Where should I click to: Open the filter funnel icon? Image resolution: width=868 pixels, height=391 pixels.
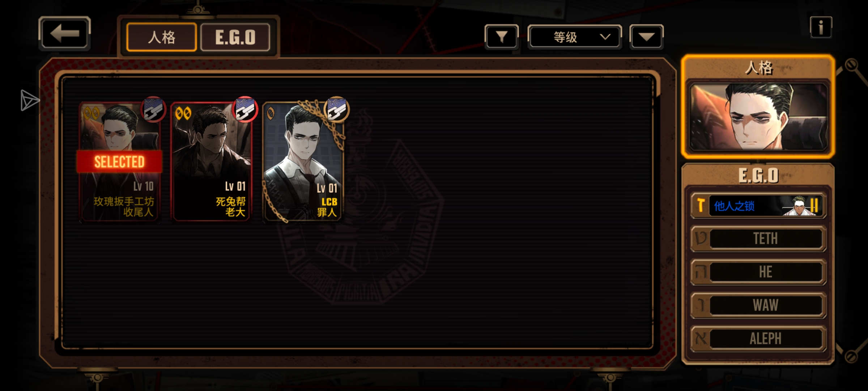(502, 37)
